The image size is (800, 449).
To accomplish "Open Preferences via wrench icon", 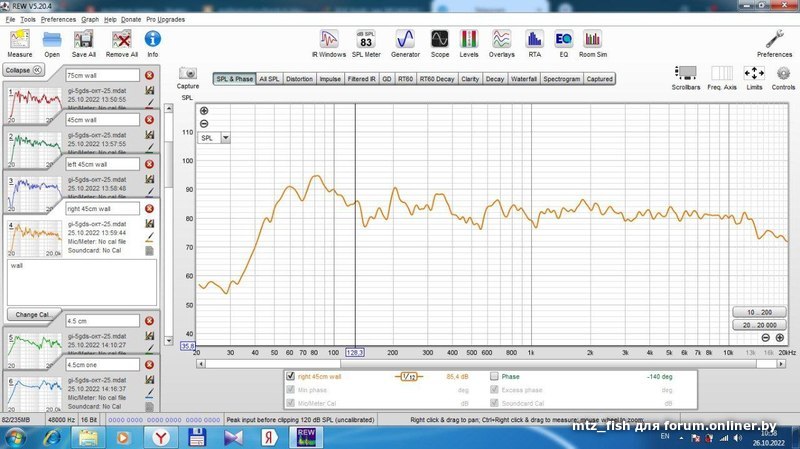I will [774, 39].
